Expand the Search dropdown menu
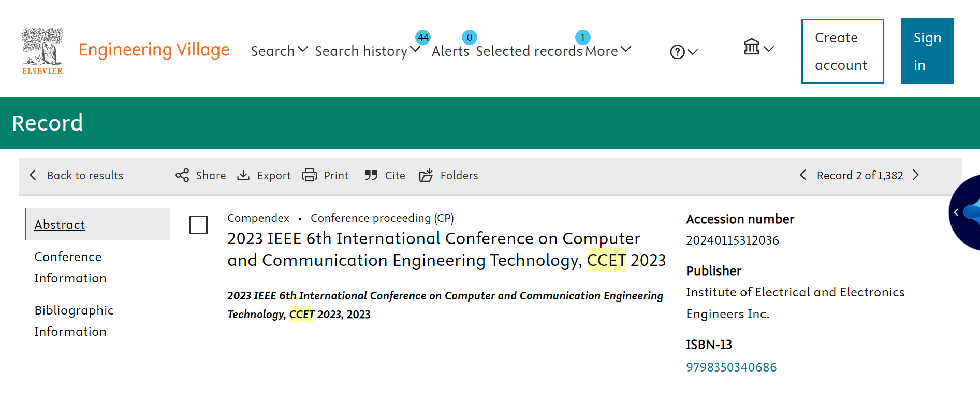This screenshot has height=400, width=980. (x=279, y=51)
